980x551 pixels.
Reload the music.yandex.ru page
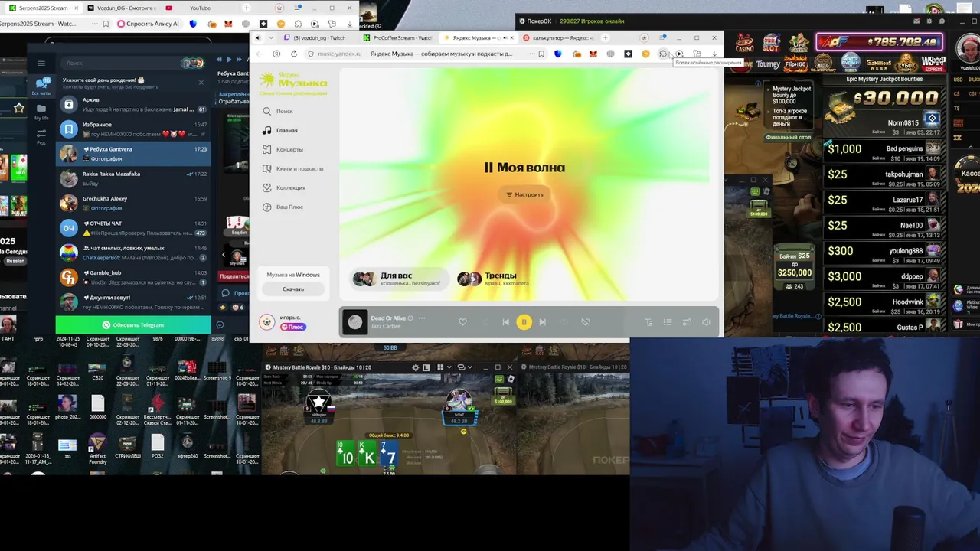click(x=294, y=54)
